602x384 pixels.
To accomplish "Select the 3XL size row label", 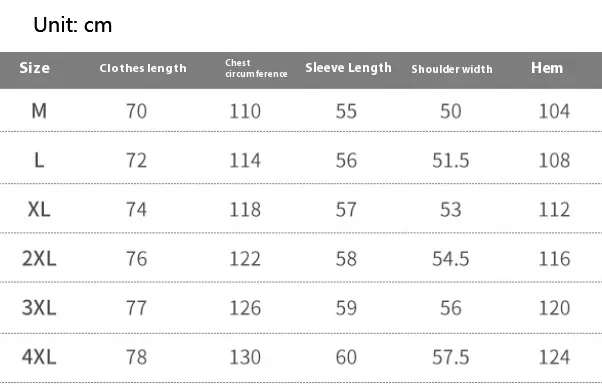I will (x=39, y=308).
